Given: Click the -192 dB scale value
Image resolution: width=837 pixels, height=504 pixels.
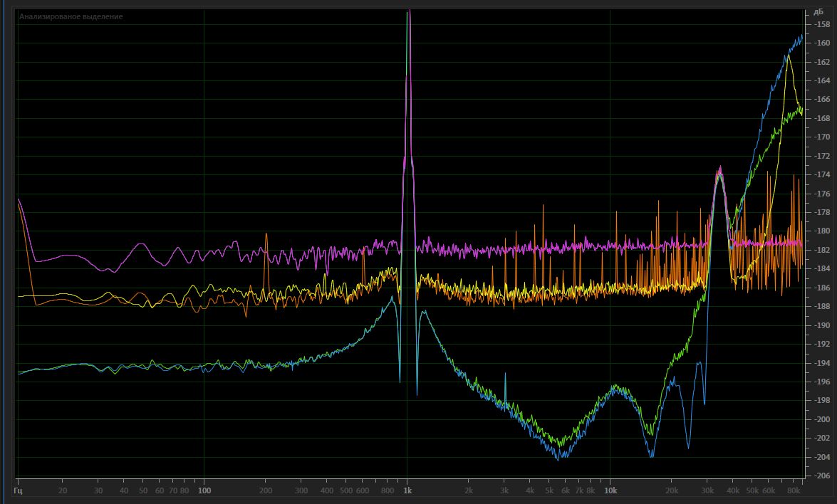Looking at the screenshot, I should (821, 344).
